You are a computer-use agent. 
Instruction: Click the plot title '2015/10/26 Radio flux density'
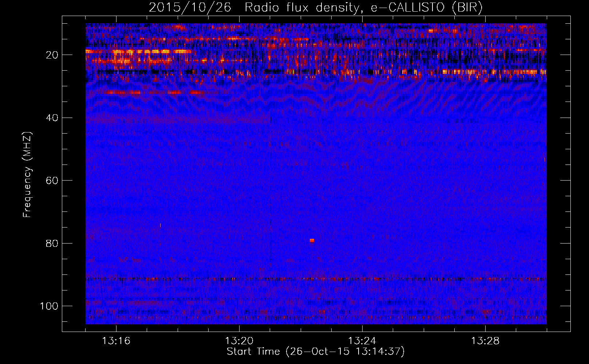click(316, 8)
